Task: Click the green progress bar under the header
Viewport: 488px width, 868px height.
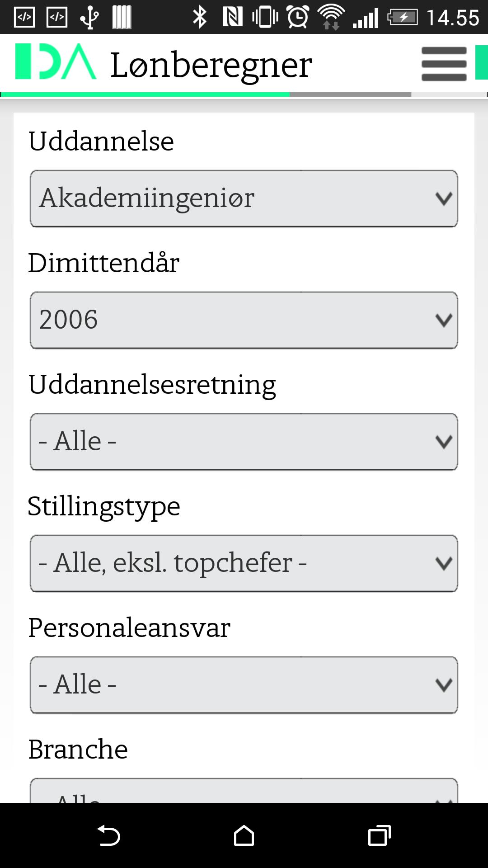Action: (145, 94)
